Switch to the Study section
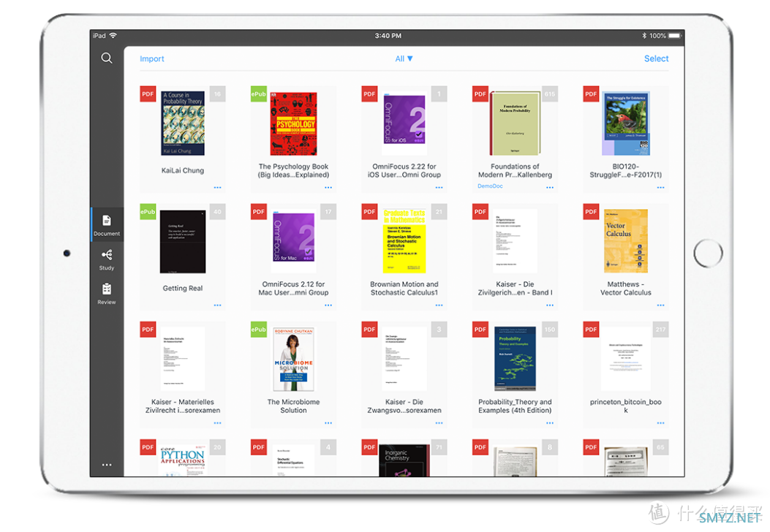 pos(107,259)
